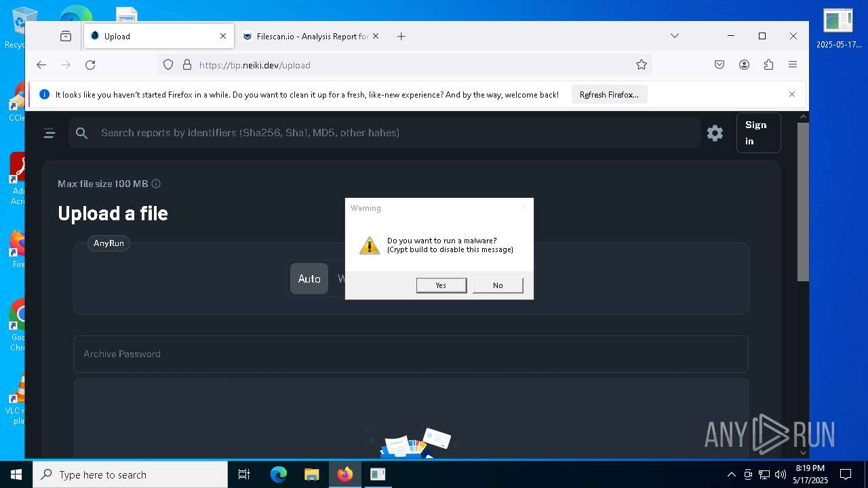
Task: Open the Firefox application menu
Action: coord(793,65)
